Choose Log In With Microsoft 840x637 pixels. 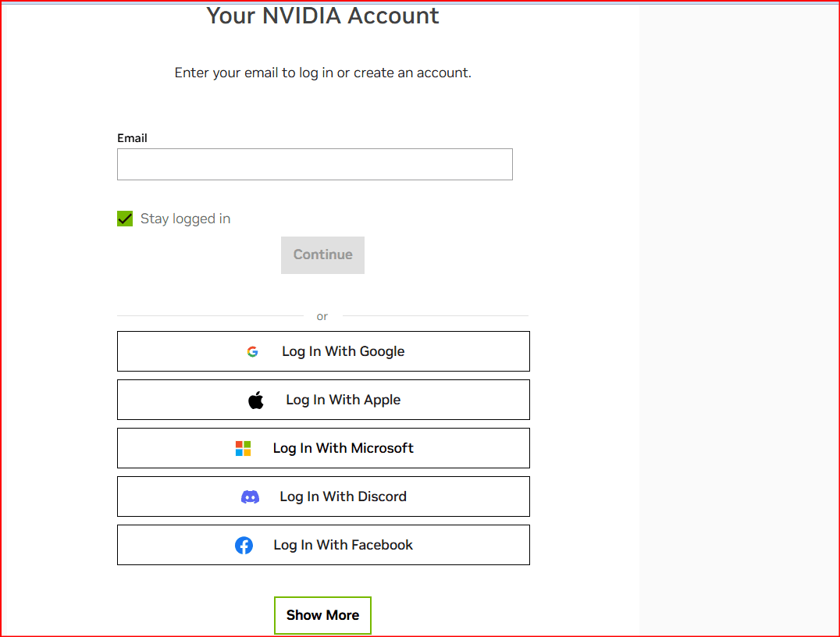[323, 448]
